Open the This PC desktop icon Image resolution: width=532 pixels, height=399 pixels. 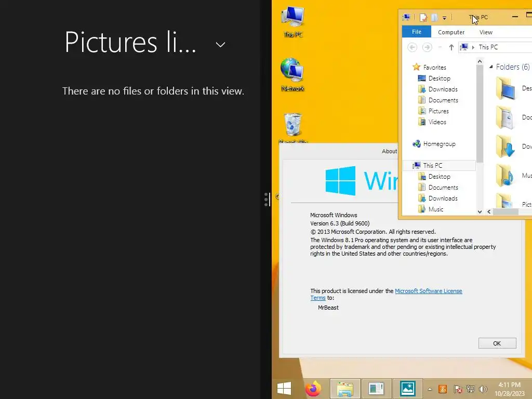tap(293, 22)
